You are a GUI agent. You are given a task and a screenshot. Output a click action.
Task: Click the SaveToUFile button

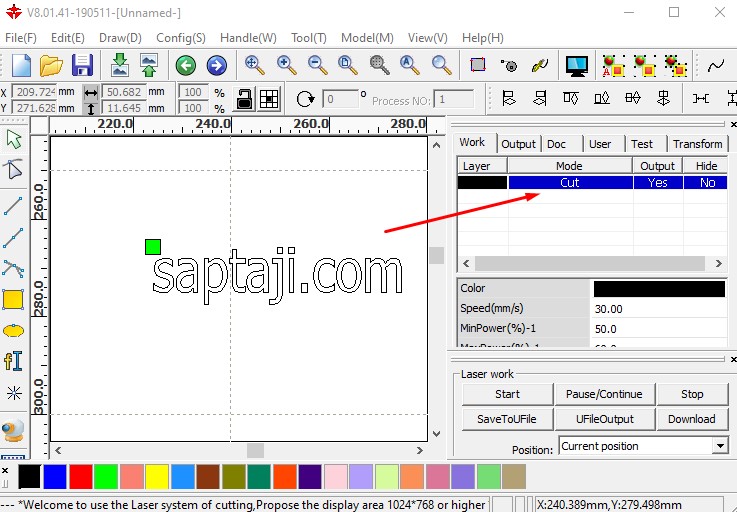[507, 419]
